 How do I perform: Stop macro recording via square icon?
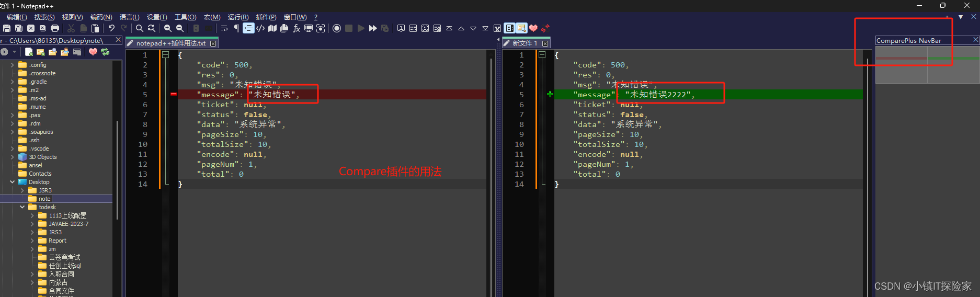point(349,28)
